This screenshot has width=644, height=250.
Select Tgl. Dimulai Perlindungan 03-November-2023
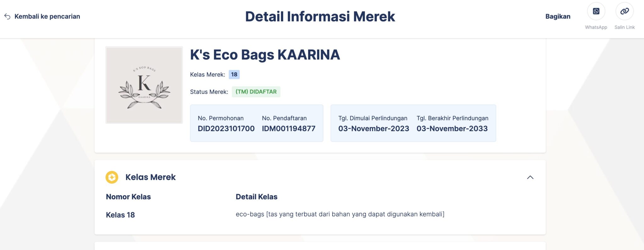(374, 128)
